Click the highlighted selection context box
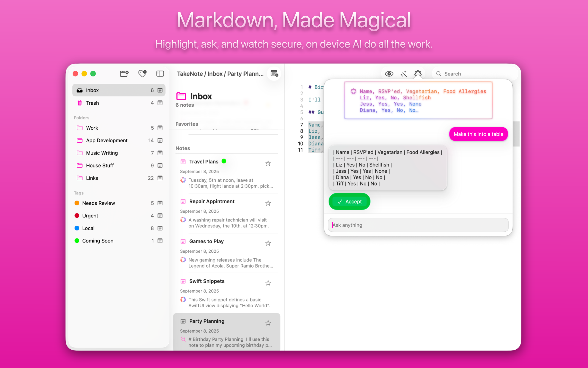The height and width of the screenshot is (368, 588). pyautogui.click(x=418, y=101)
